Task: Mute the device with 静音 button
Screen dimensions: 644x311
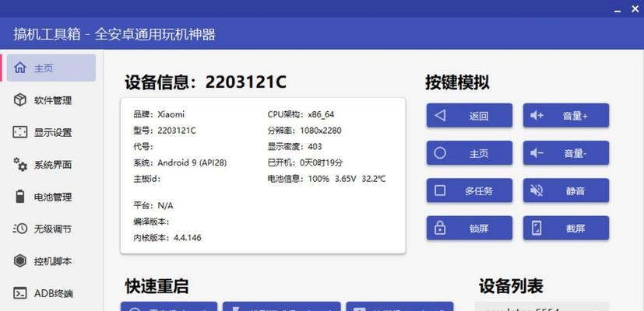Action: (566, 190)
